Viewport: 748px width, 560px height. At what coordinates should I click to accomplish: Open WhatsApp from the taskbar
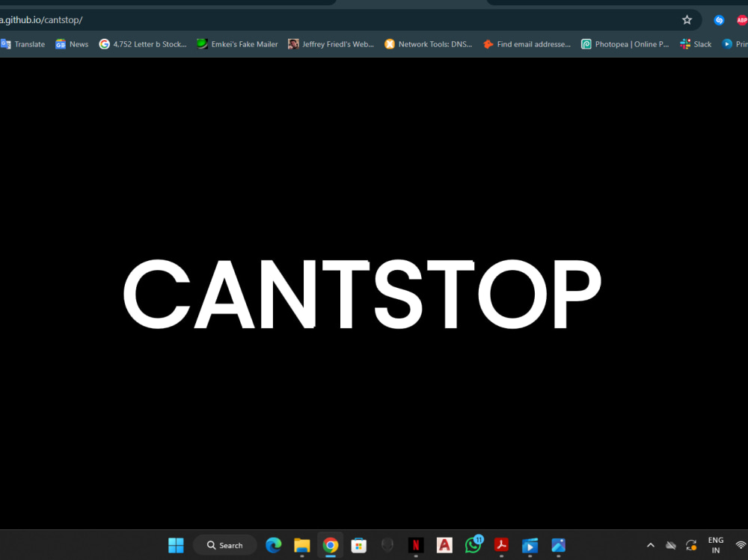[473, 545]
